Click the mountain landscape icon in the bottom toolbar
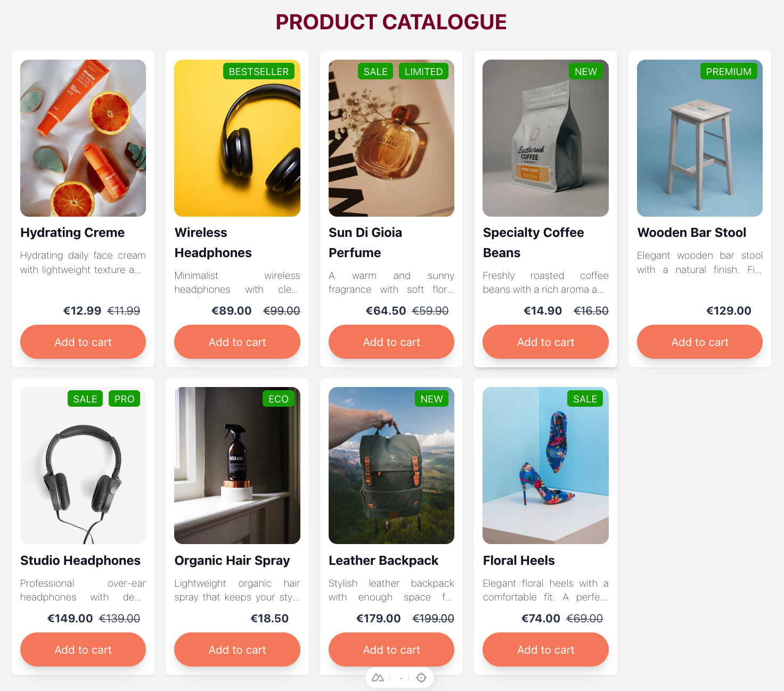This screenshot has height=691, width=784. click(x=378, y=677)
